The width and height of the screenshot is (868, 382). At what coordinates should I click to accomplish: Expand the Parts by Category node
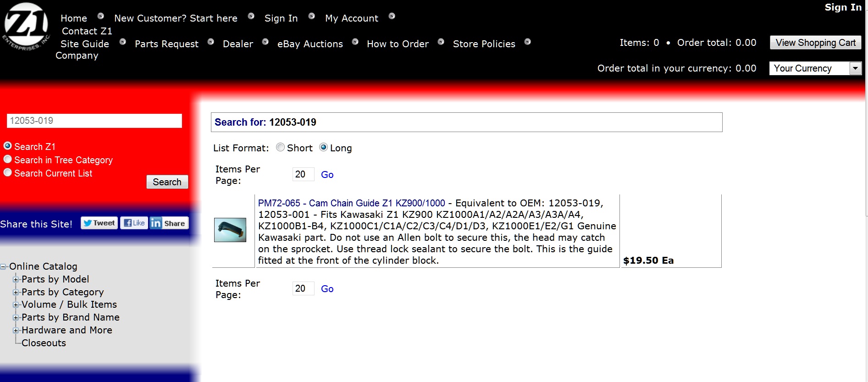click(x=16, y=292)
